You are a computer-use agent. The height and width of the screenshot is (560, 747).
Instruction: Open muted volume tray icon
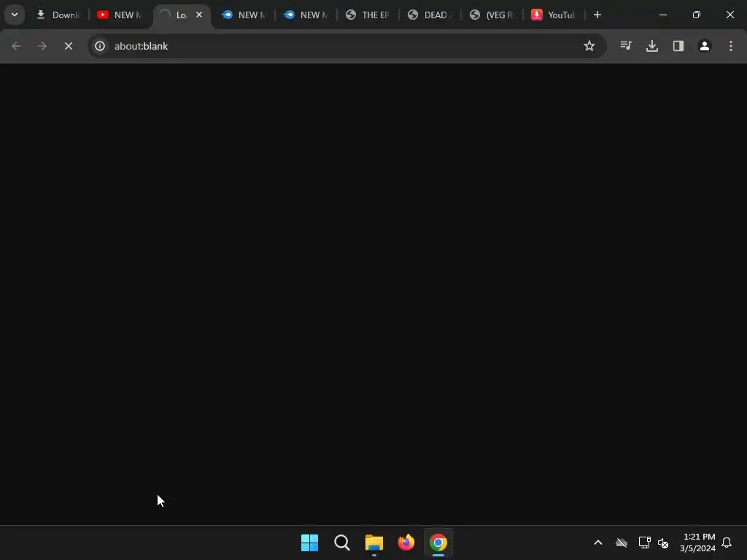662,542
